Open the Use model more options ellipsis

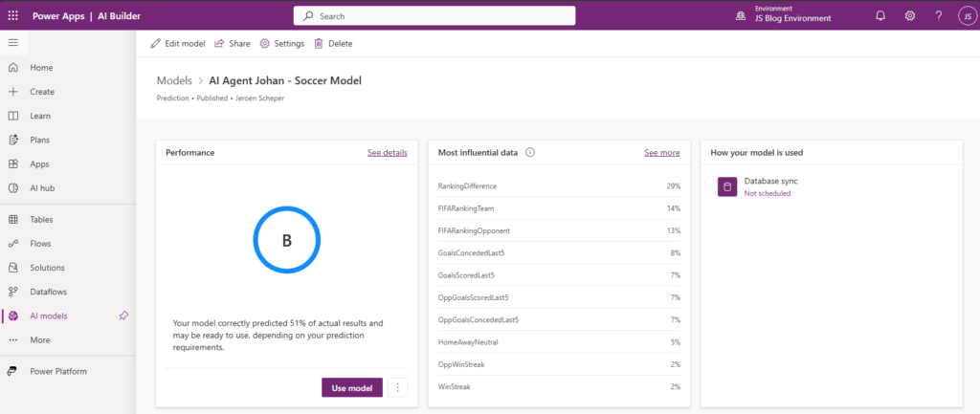coord(397,388)
